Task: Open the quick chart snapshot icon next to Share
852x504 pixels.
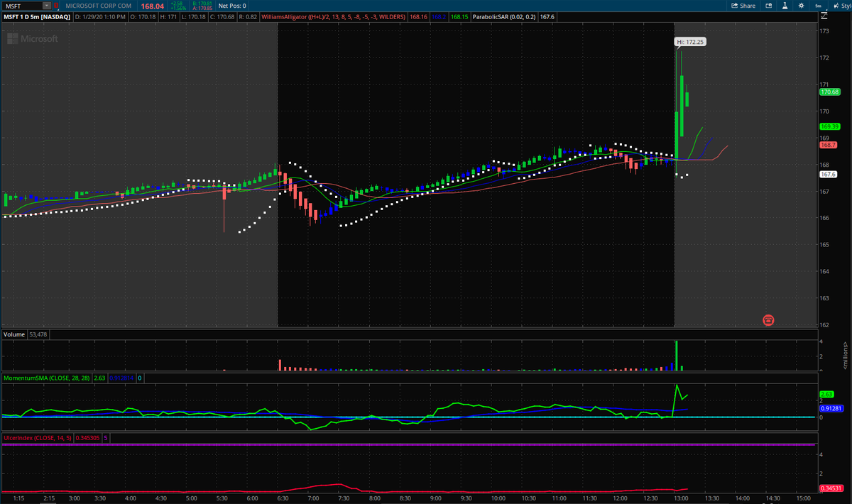Action: (769, 6)
